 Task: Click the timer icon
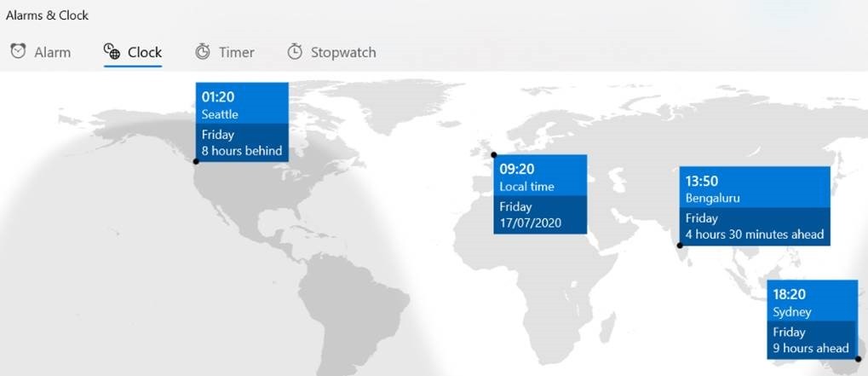pos(203,51)
